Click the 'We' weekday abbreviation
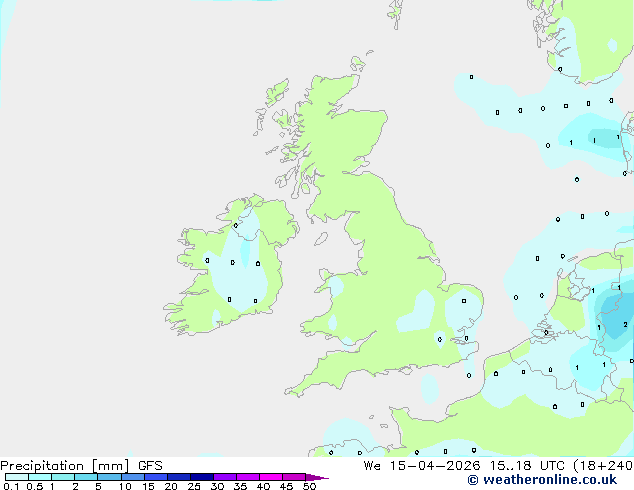The image size is (634, 490). [x=372, y=466]
